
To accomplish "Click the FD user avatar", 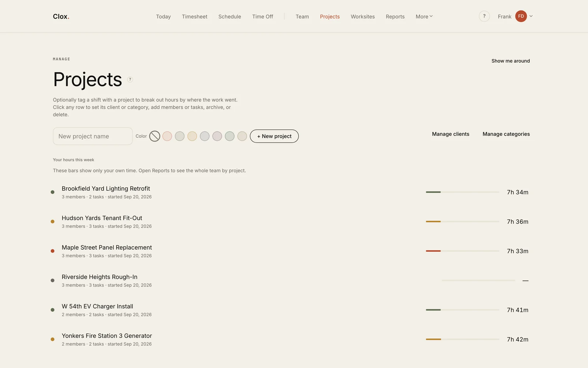I will tap(521, 16).
